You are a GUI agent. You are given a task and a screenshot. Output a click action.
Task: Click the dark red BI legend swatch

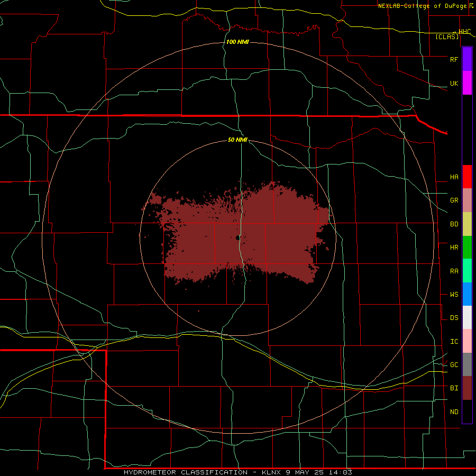coord(467,388)
